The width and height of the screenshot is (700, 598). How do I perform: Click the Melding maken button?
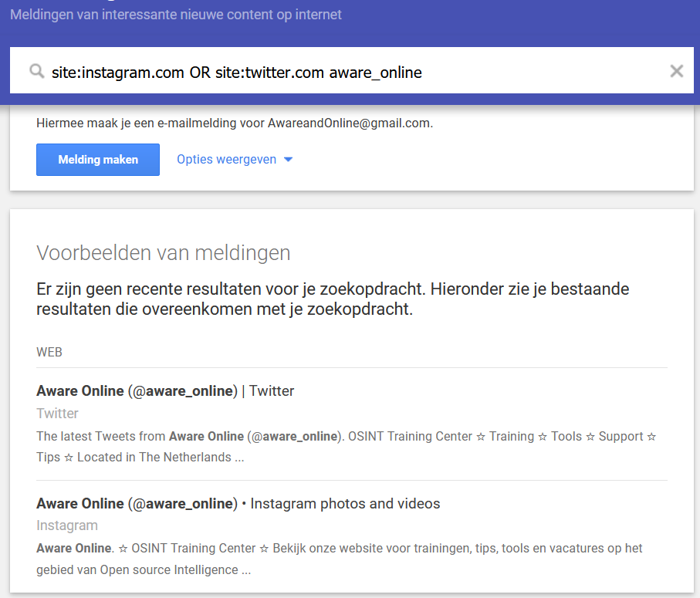coord(98,160)
